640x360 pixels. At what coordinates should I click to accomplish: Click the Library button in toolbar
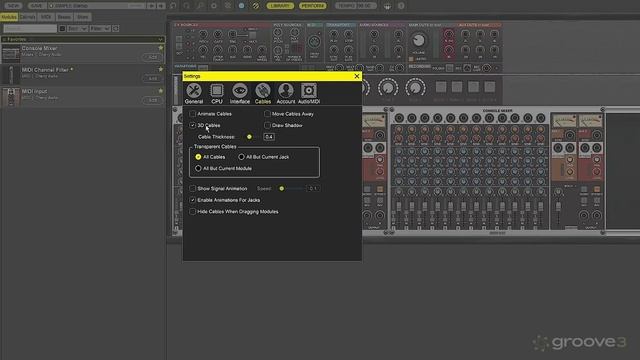point(280,6)
